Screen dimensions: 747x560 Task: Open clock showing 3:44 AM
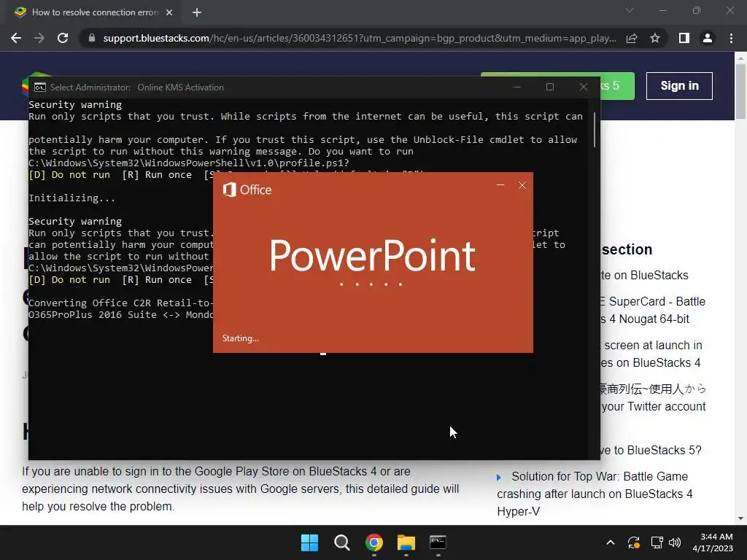pyautogui.click(x=713, y=542)
